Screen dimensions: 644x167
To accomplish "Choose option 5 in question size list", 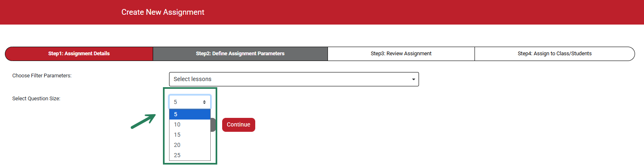I will [190, 114].
